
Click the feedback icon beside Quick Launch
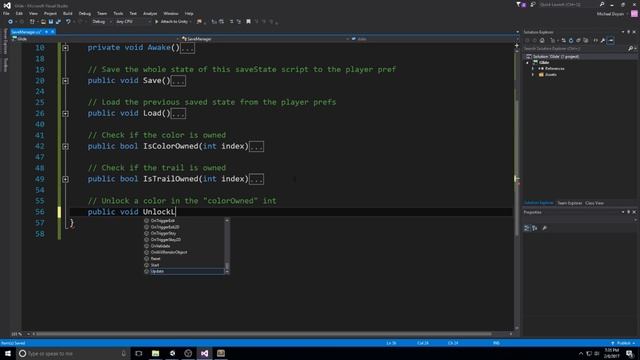533,4
